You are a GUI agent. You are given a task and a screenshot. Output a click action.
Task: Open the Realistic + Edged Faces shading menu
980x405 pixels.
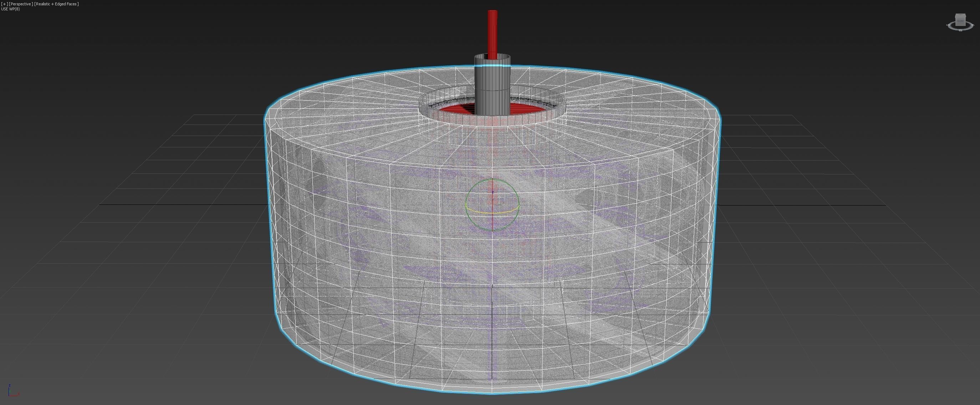(56, 4)
